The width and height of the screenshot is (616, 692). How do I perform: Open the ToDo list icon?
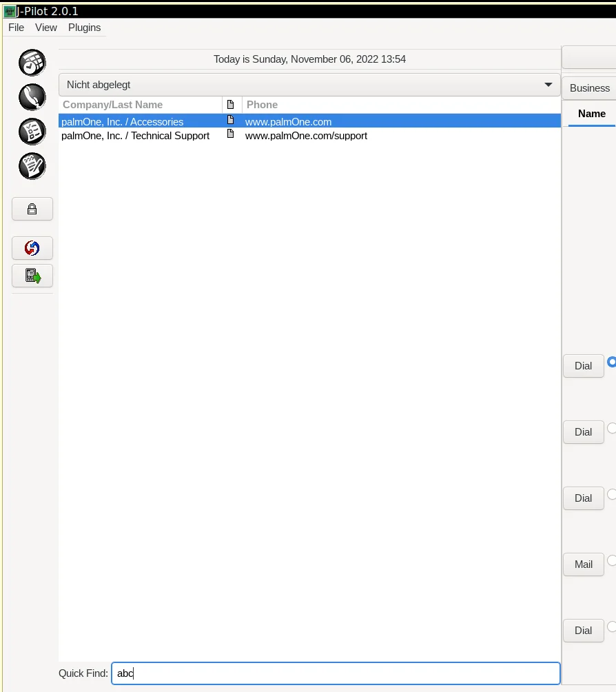[x=32, y=132]
